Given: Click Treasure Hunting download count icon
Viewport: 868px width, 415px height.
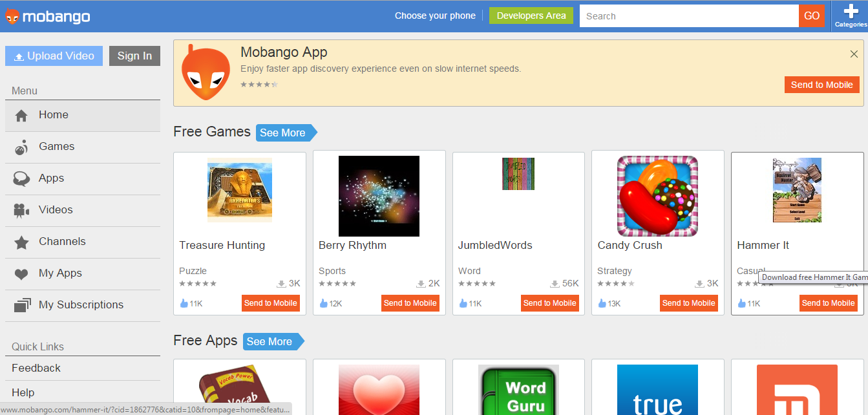Looking at the screenshot, I should [281, 284].
